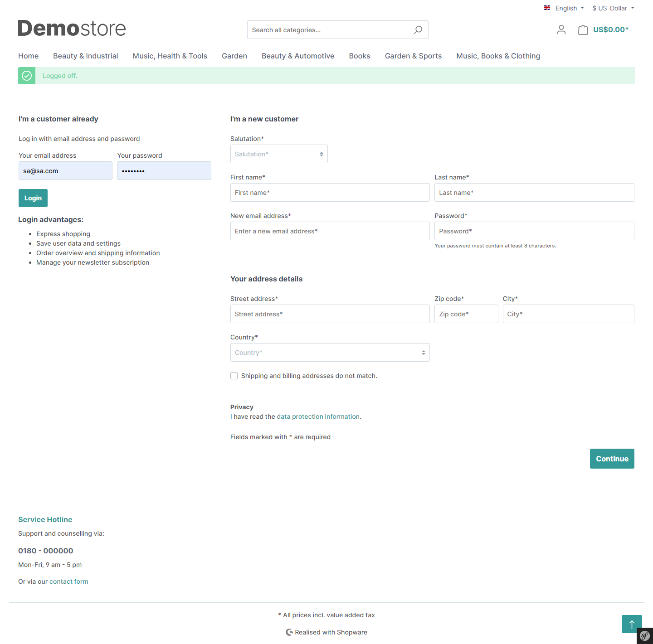Screen dimensions: 653x644
Task: Click the new email address field
Action: (x=330, y=231)
